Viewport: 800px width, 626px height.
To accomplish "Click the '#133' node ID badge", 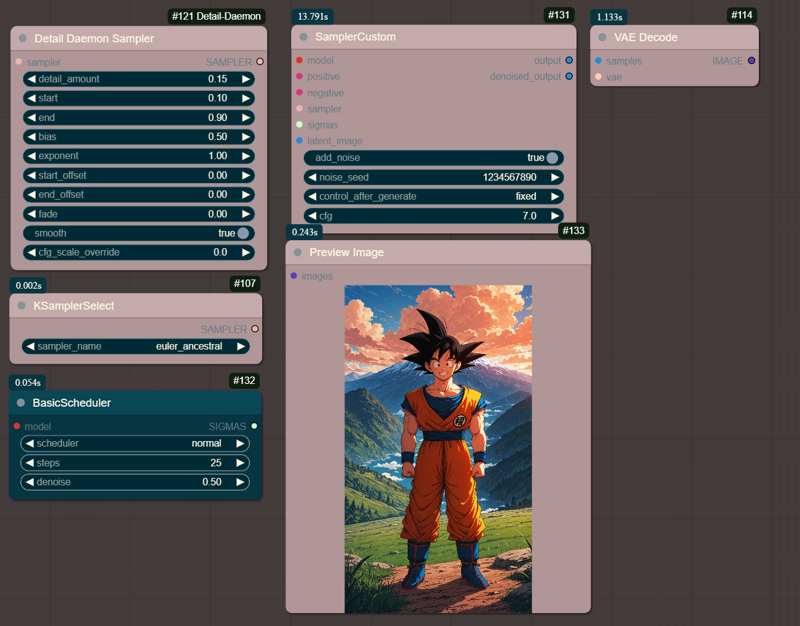I will [573, 231].
